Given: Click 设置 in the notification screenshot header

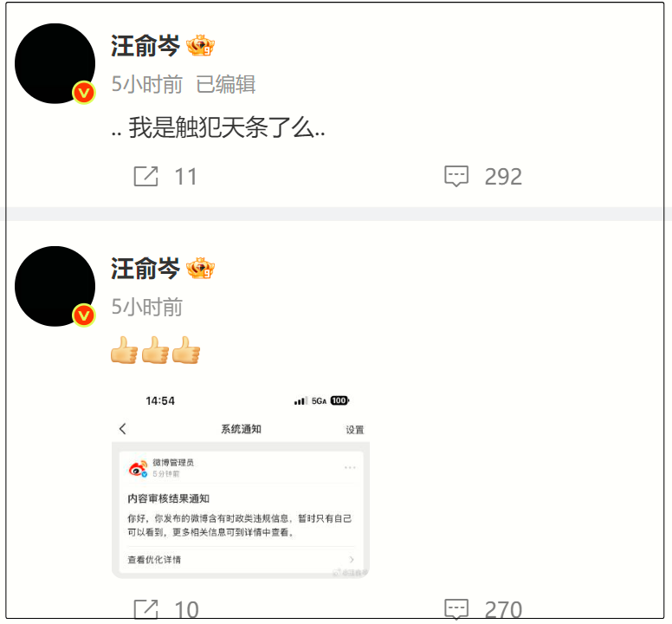Looking at the screenshot, I should point(355,429).
